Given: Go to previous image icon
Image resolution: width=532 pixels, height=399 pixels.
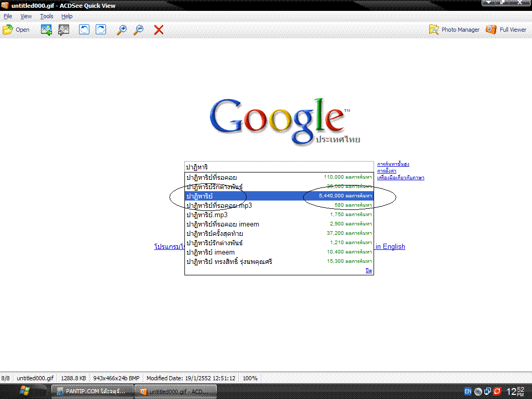Looking at the screenshot, I should coord(46,30).
